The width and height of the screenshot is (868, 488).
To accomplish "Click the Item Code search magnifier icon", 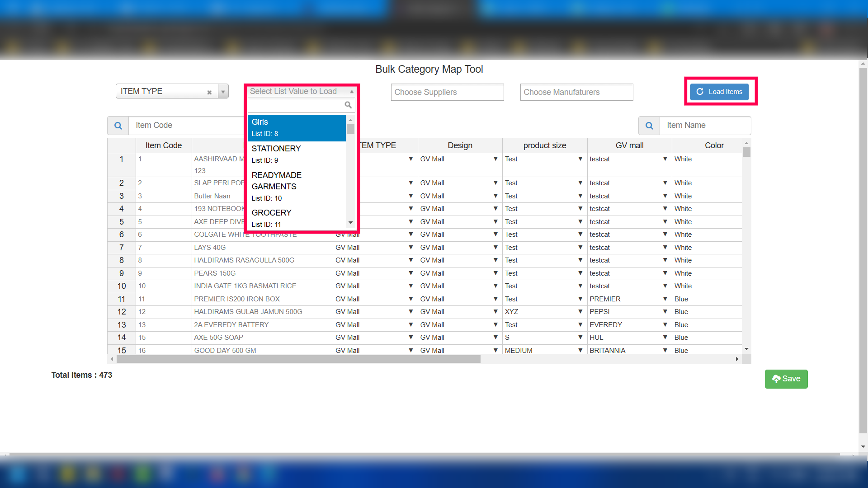I will coord(118,126).
